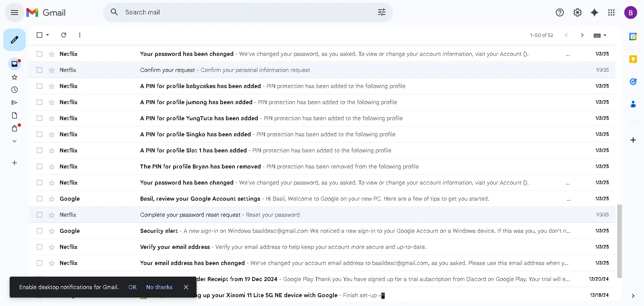Star the YungTuta PIN email
The width and height of the screenshot is (644, 306).
tap(52, 118)
